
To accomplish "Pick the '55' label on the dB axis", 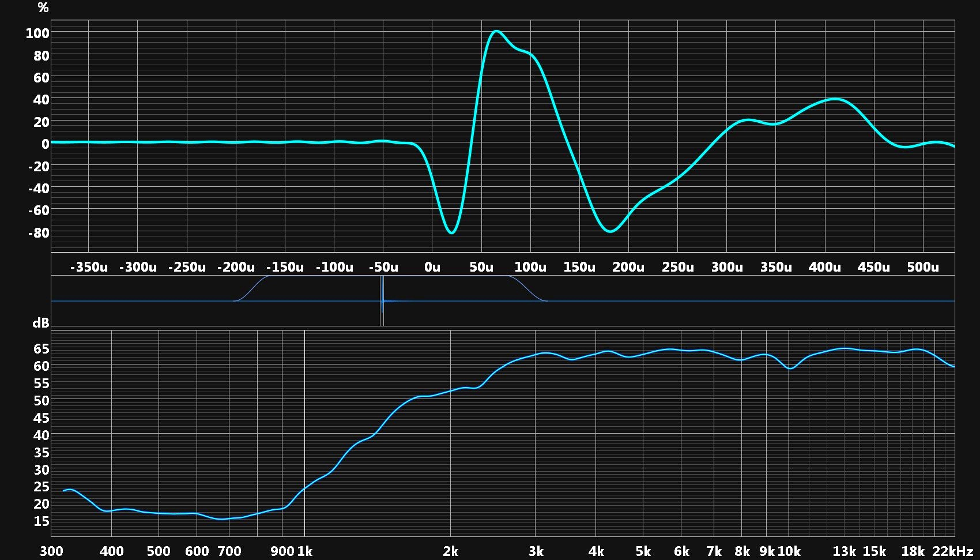I will pyautogui.click(x=42, y=384).
